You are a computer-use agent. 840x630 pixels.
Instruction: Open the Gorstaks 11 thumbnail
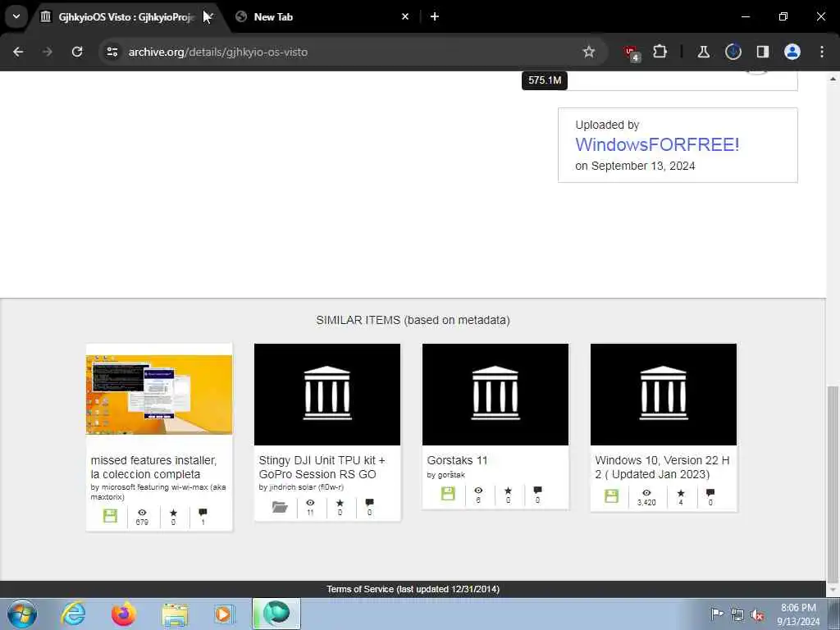coord(495,395)
